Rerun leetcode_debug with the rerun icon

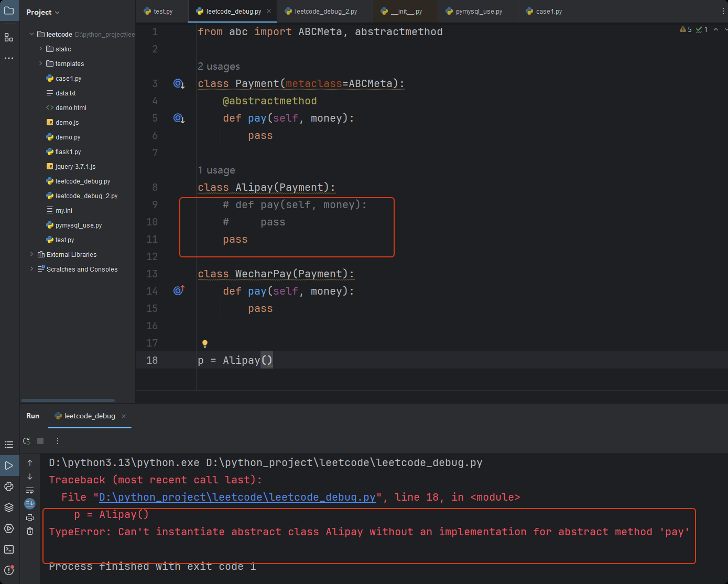[x=27, y=441]
